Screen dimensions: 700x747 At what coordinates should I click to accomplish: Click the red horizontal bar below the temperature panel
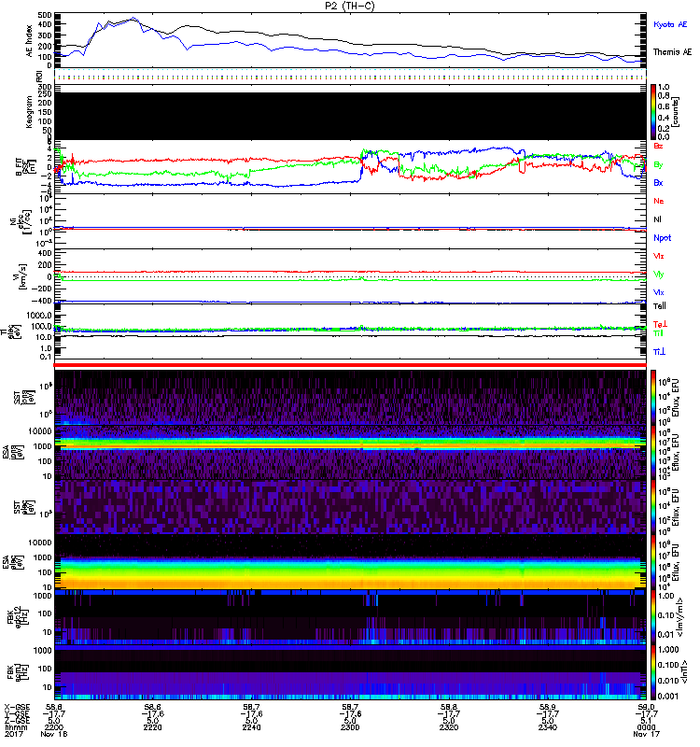click(350, 365)
